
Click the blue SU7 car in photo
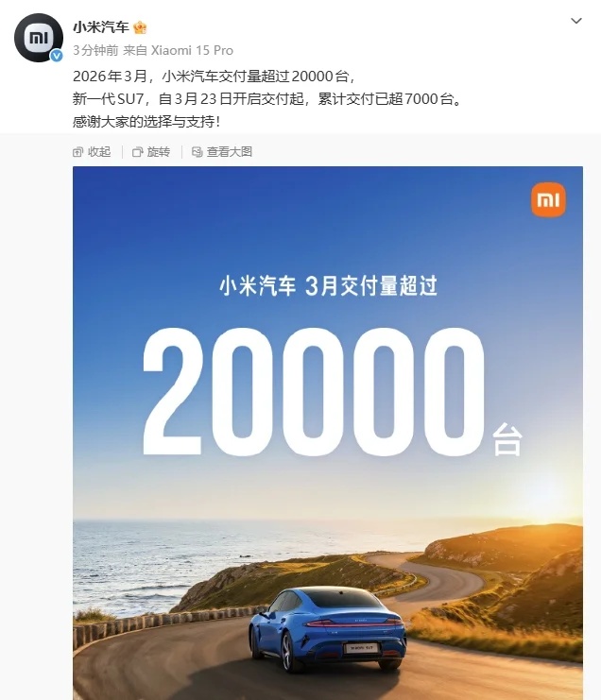327,629
